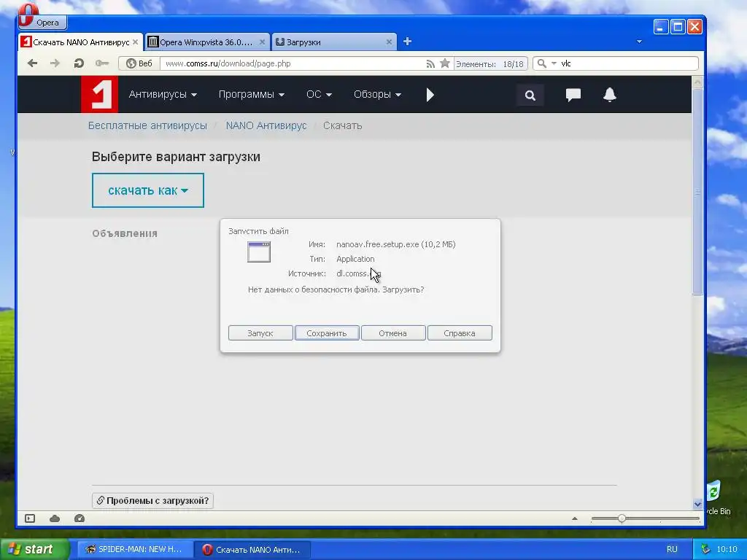Close the Загрузки tab
This screenshot has width=747, height=560.
pos(389,42)
